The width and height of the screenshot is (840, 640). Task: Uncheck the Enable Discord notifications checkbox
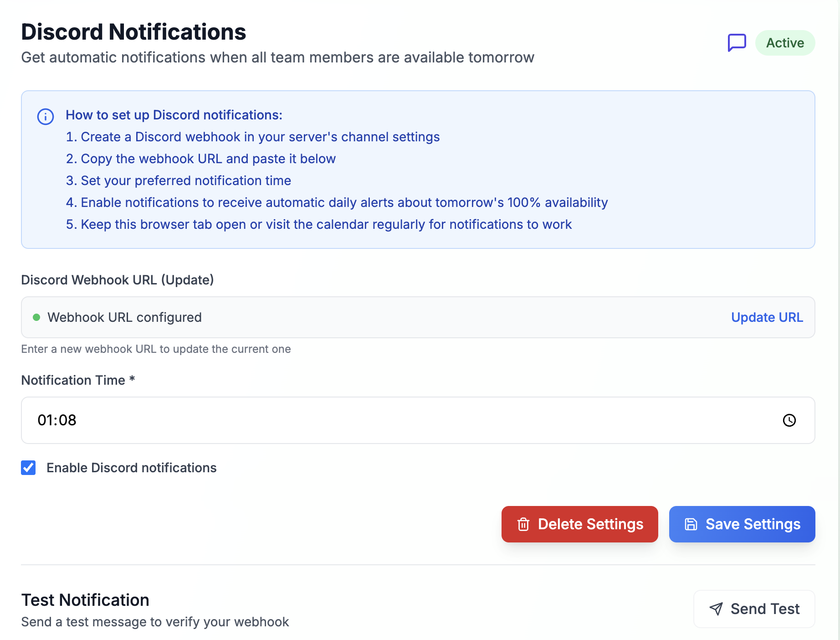(x=28, y=468)
